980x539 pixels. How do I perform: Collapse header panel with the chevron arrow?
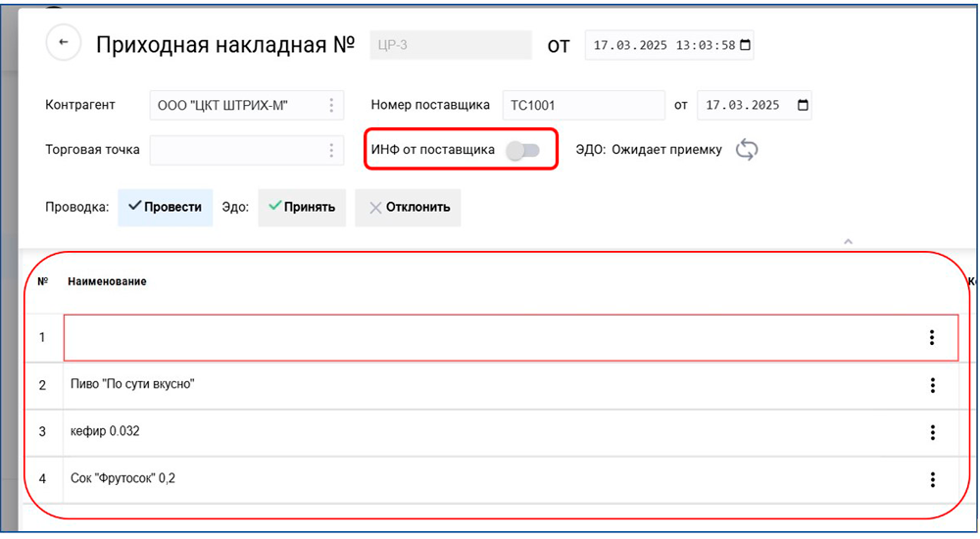click(848, 241)
